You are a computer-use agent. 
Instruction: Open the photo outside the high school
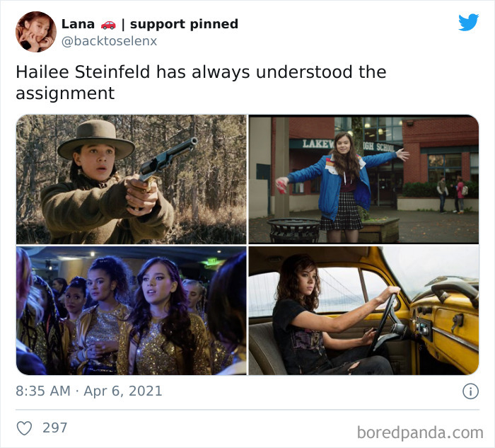tap(363, 179)
